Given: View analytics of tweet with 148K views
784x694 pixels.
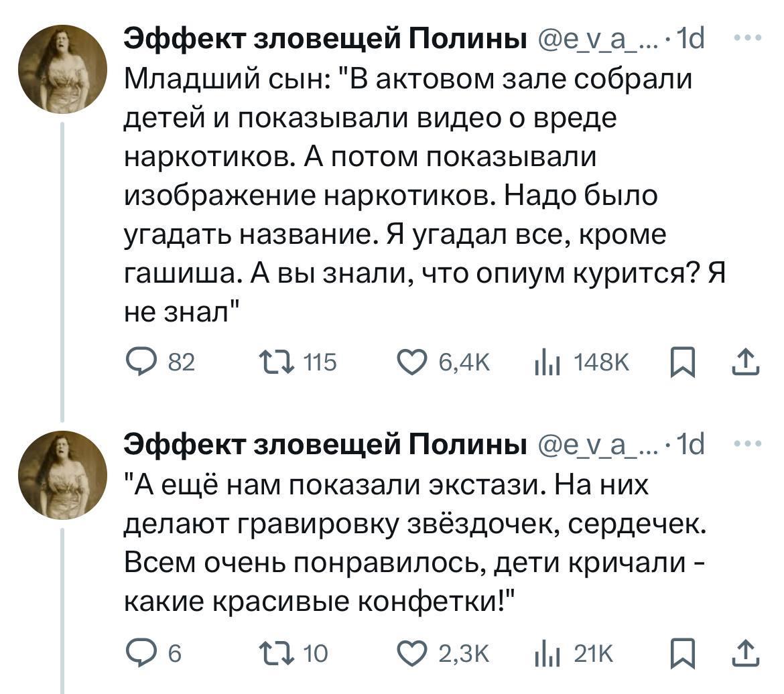Looking at the screenshot, I should 543,362.
